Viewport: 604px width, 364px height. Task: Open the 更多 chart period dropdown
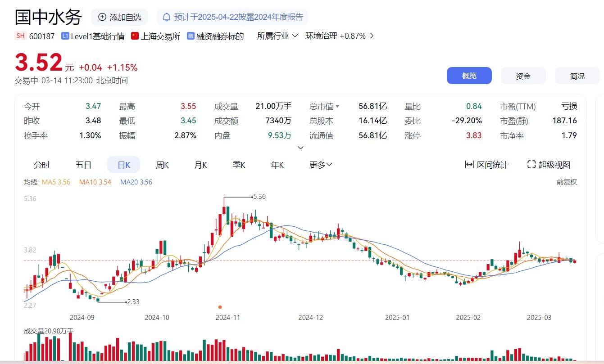pos(321,165)
